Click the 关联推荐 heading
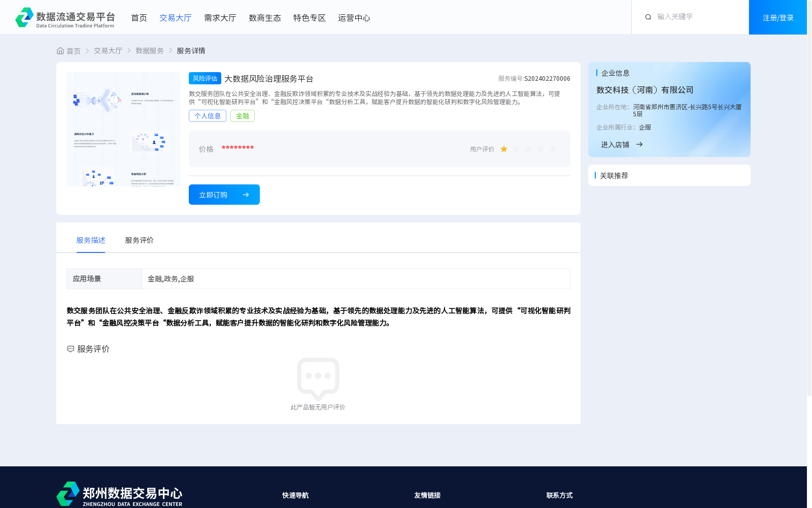 [x=614, y=175]
